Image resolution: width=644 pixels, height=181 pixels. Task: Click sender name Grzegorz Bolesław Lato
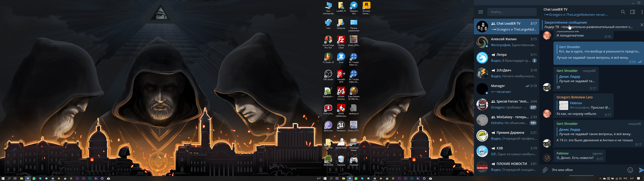pyautogui.click(x=575, y=97)
